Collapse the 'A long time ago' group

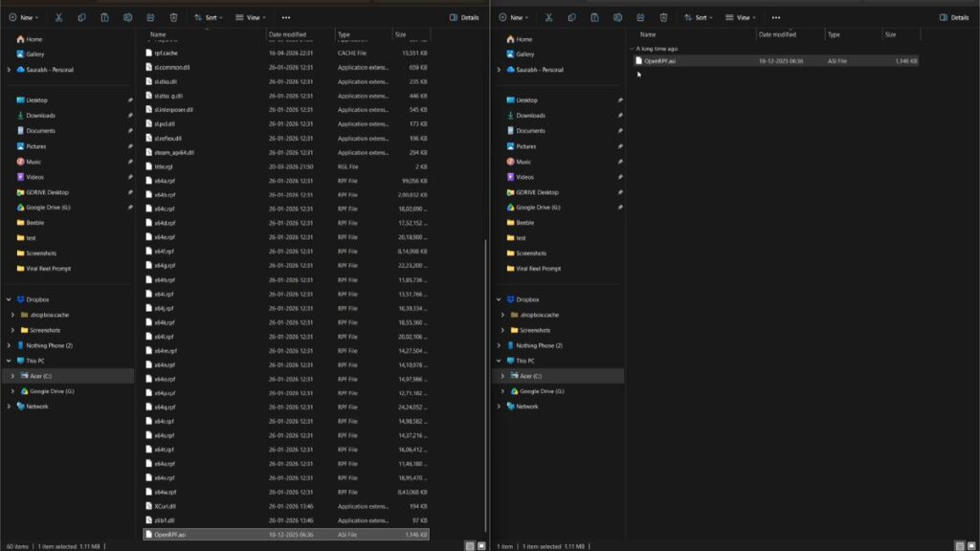(x=632, y=49)
